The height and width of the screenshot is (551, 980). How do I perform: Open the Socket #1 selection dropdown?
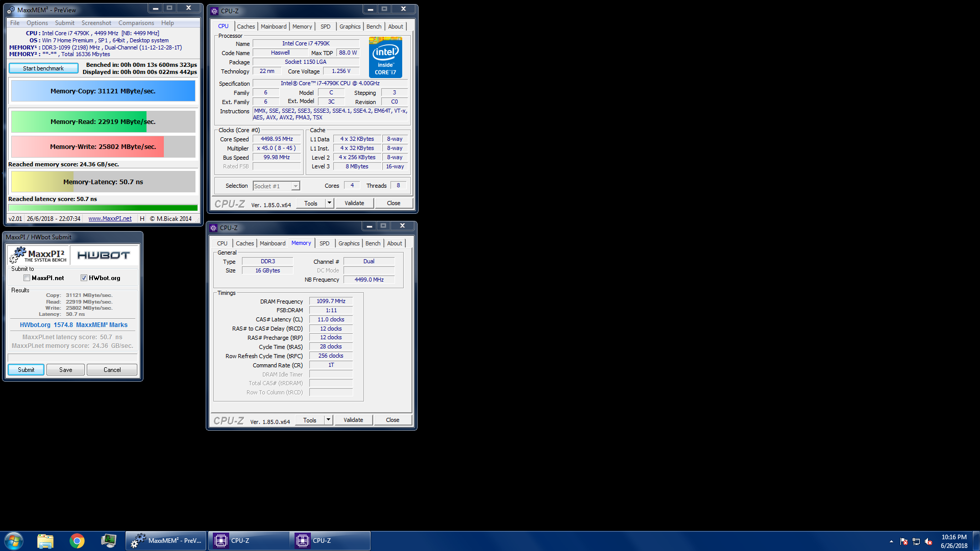point(276,186)
